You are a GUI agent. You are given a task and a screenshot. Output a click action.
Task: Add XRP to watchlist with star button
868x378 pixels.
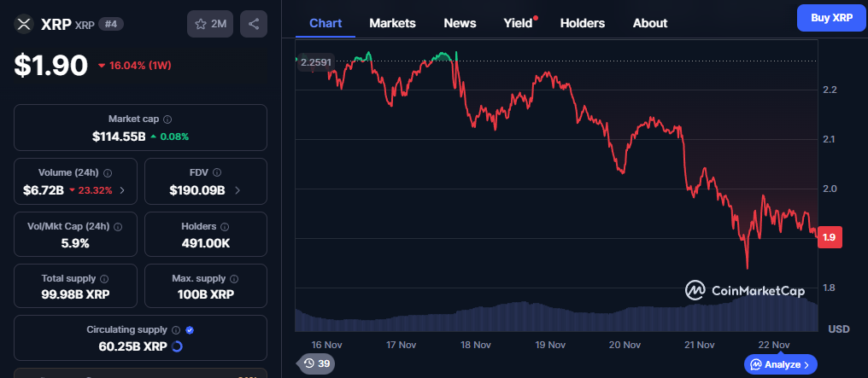pyautogui.click(x=210, y=24)
